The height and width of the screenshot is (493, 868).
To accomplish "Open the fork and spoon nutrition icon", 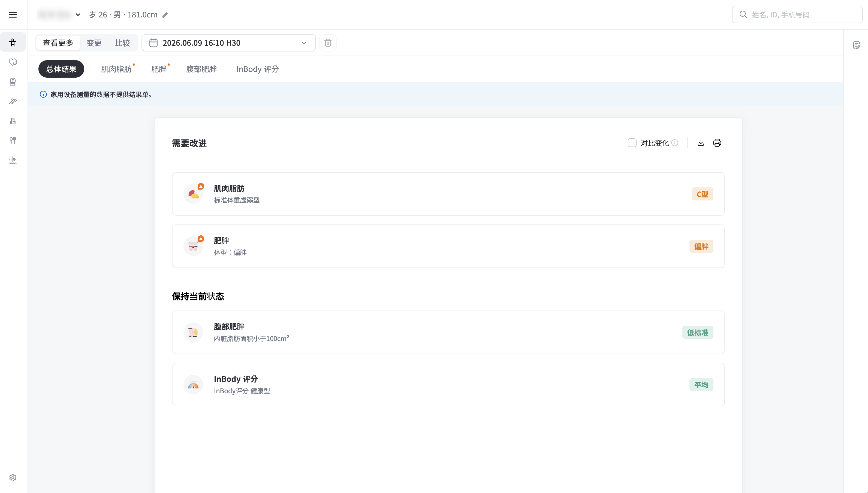I will [13, 141].
